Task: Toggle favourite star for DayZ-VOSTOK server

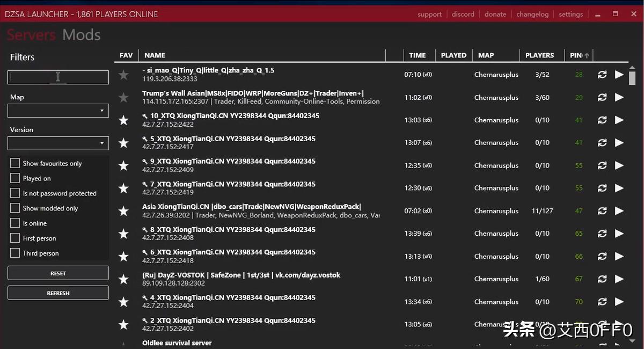Action: (123, 279)
